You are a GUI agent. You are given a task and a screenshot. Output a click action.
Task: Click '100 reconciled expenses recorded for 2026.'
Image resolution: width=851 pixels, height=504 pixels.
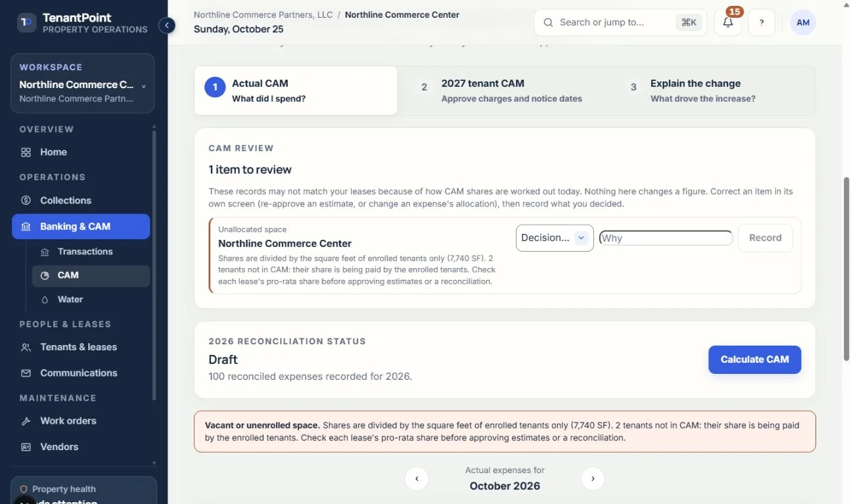(310, 377)
